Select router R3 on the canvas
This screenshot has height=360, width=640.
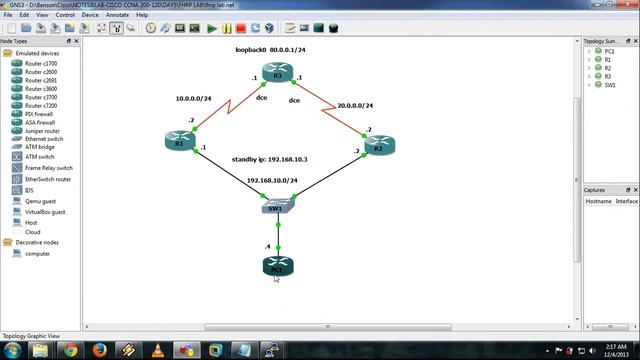coord(278,72)
